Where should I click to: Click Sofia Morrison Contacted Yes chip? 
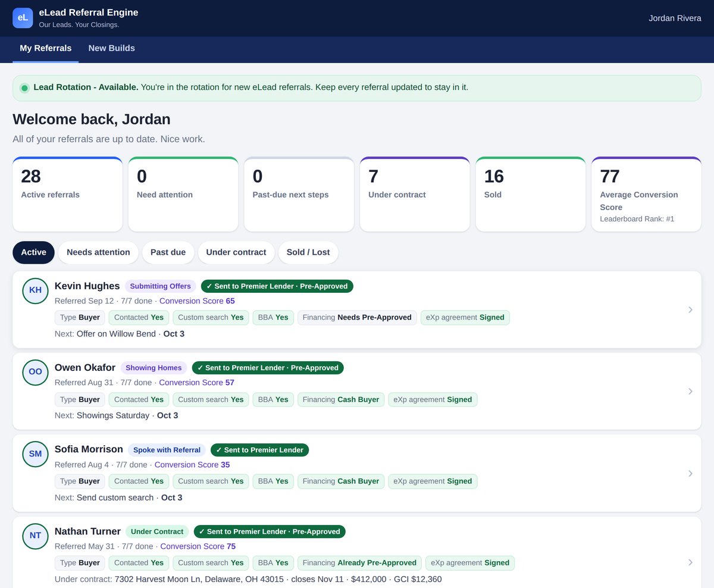click(x=139, y=481)
